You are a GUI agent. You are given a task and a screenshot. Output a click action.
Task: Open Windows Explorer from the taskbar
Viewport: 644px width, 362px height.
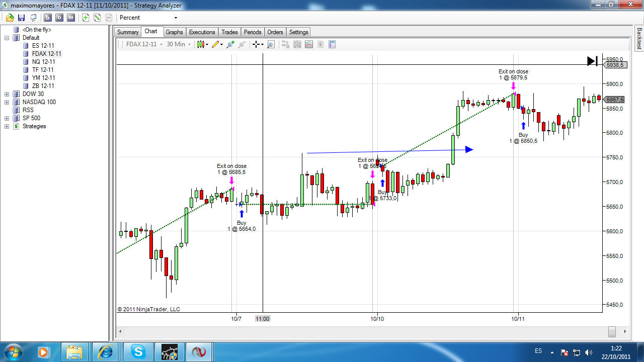74,352
